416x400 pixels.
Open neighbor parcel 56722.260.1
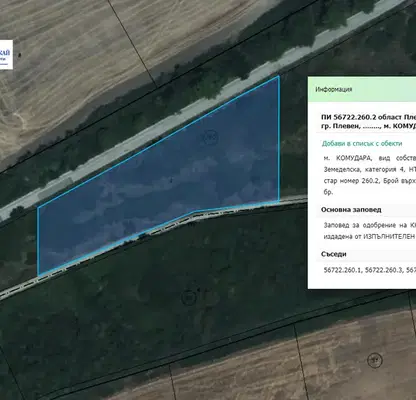pyautogui.click(x=342, y=270)
